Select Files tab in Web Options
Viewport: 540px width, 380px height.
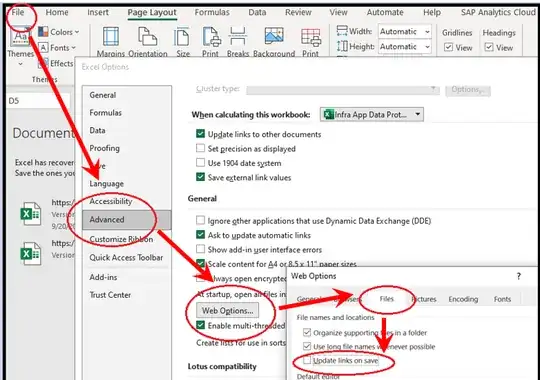tap(386, 299)
